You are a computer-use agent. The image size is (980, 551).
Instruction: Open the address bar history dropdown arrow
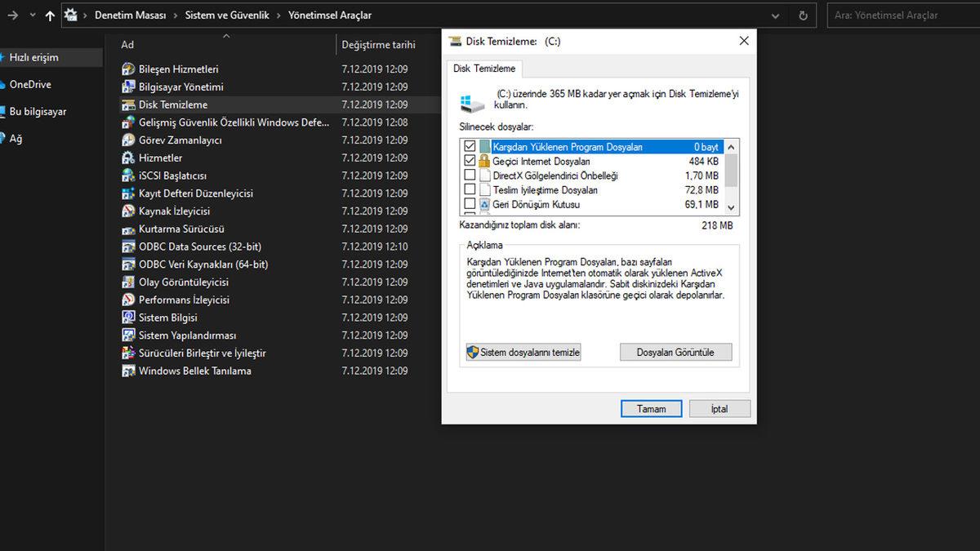[x=774, y=15]
